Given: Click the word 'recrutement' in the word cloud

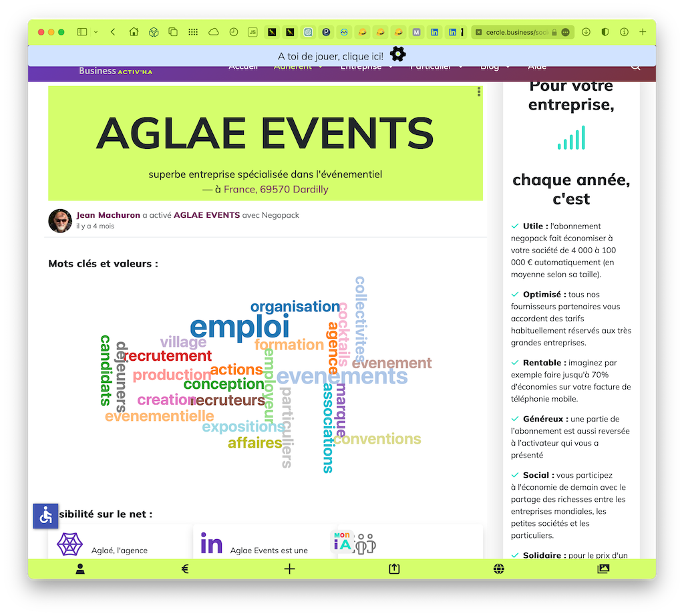Looking at the screenshot, I should [x=168, y=356].
